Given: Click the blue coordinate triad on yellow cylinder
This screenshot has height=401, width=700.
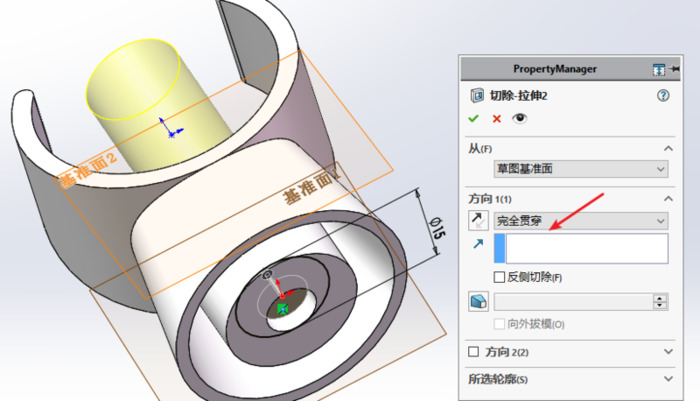Looking at the screenshot, I should (171, 128).
